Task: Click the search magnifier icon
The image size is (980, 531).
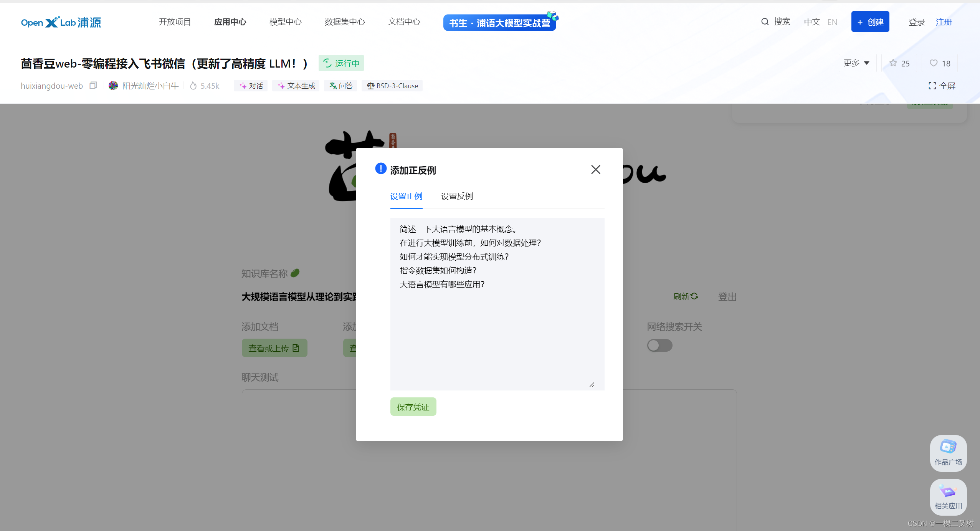Action: [x=765, y=22]
